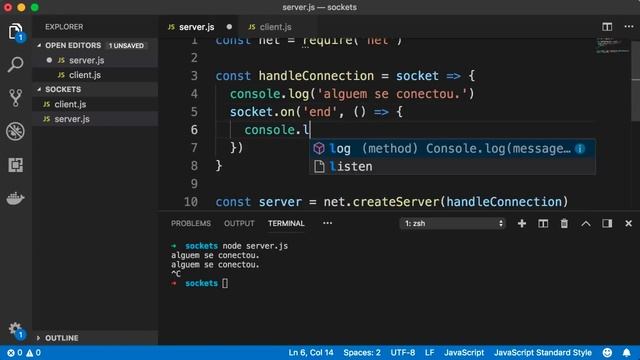The image size is (640, 360).
Task: Open the Explorer view in activity bar
Action: (x=16, y=31)
